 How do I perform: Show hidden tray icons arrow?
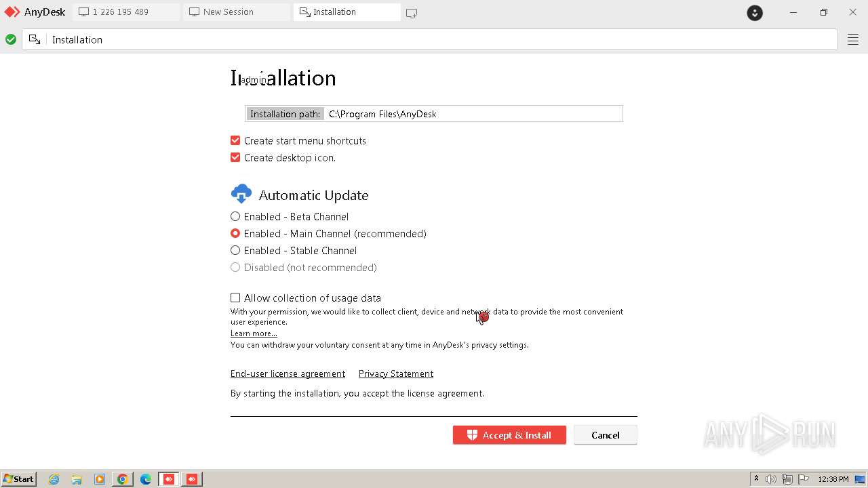tap(756, 479)
